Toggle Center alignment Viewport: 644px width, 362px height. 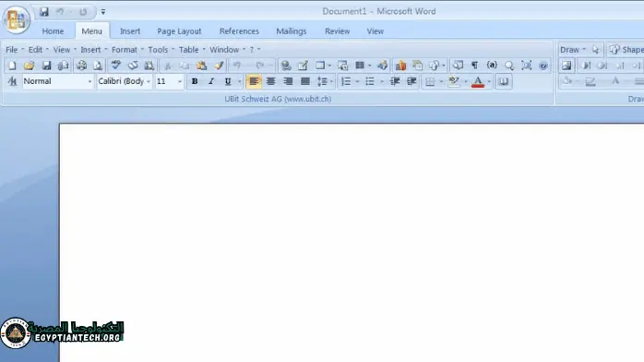[x=270, y=82]
